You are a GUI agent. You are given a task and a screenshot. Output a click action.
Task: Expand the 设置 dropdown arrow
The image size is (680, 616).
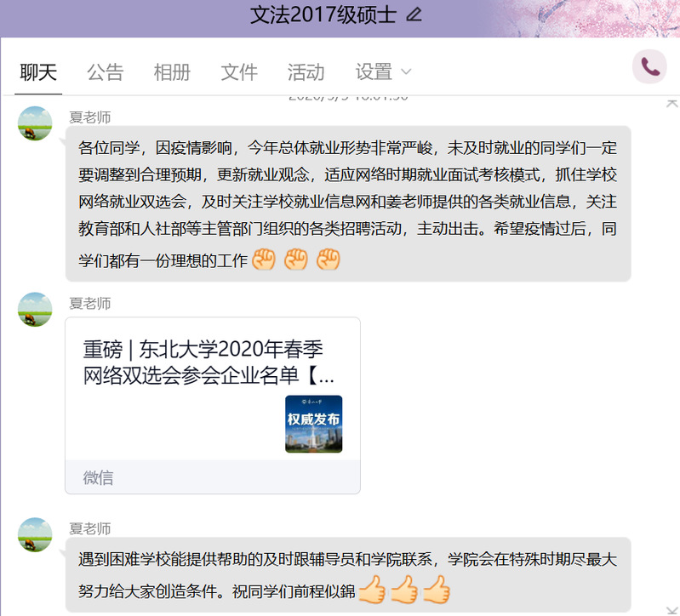pyautogui.click(x=406, y=72)
